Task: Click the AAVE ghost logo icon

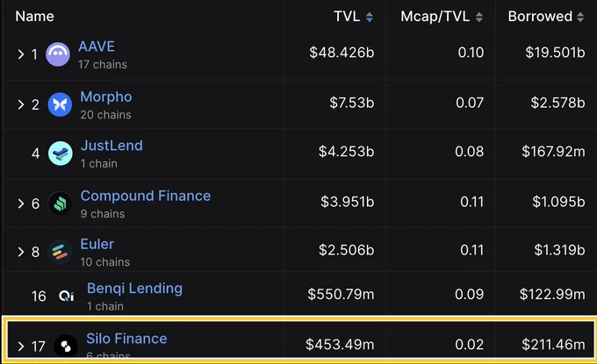Action: tap(58, 54)
